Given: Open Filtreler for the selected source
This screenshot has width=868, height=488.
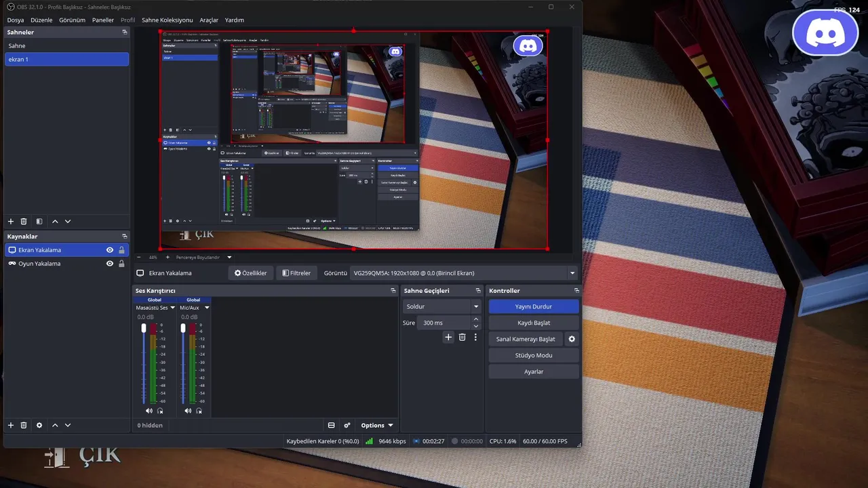Looking at the screenshot, I should [x=296, y=273].
